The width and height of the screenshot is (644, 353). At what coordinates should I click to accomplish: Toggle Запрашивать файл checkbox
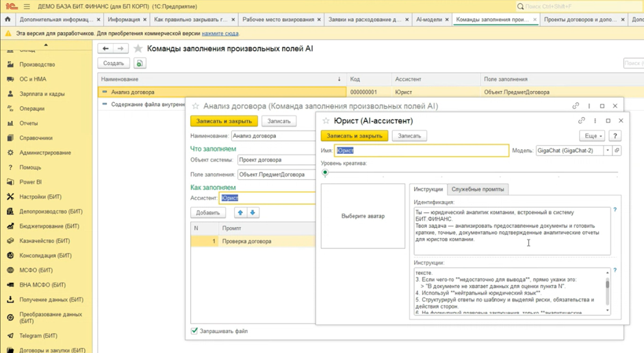tap(194, 331)
